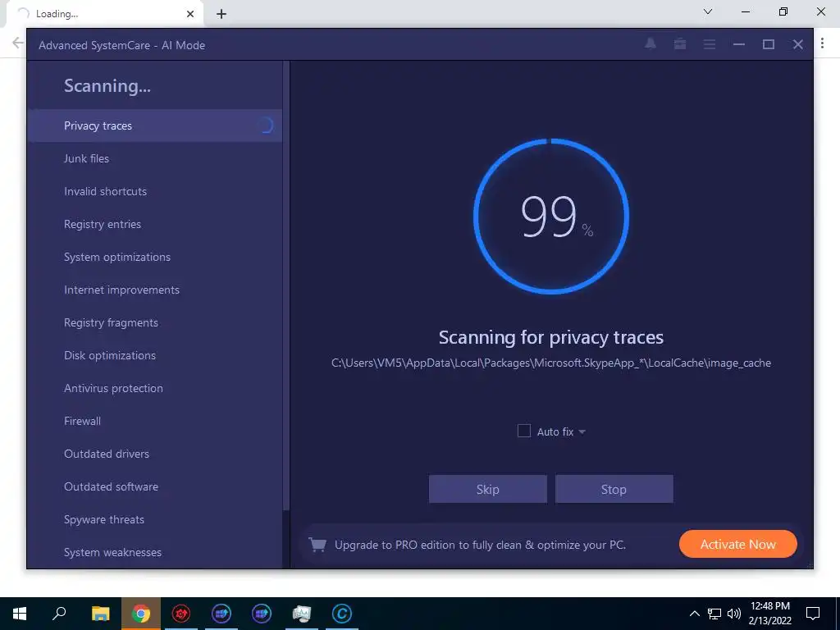840x630 pixels.
Task: Select Outdated software item
Action: [154, 486]
